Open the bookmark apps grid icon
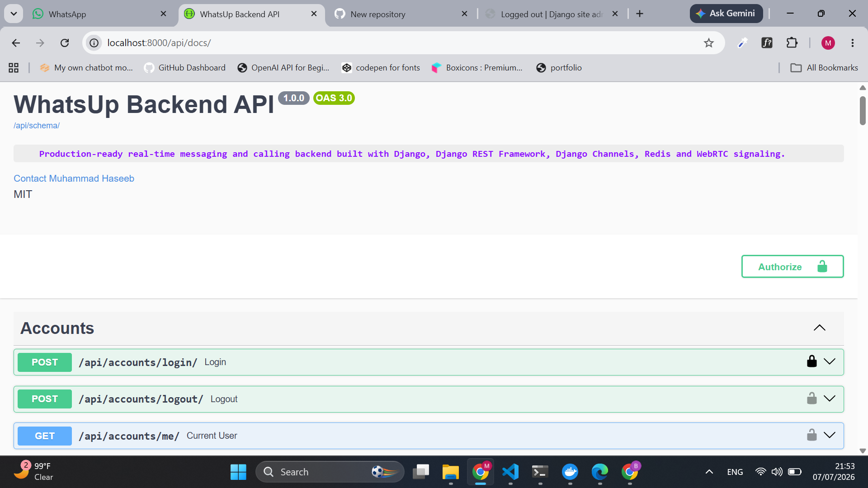868x488 pixels. click(14, 68)
